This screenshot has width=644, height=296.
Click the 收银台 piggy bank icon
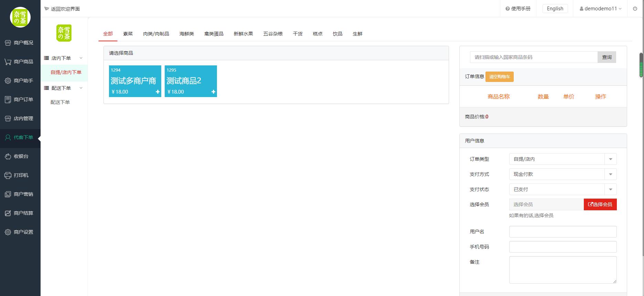[8, 156]
